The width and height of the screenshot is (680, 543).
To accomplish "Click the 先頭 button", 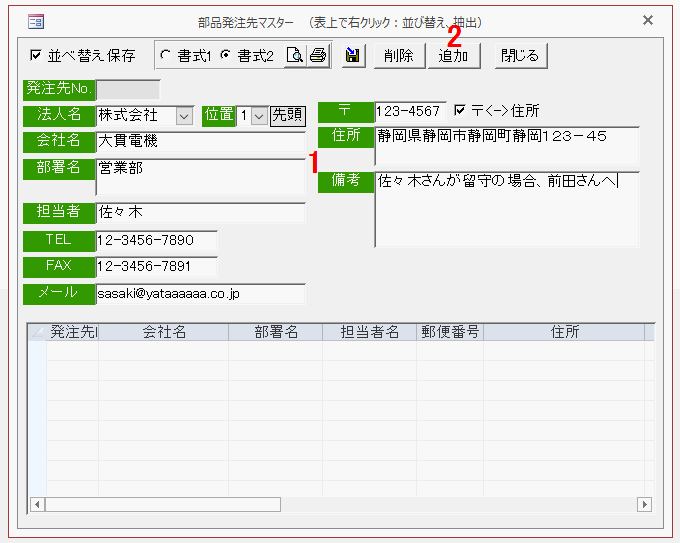I will pyautogui.click(x=288, y=116).
